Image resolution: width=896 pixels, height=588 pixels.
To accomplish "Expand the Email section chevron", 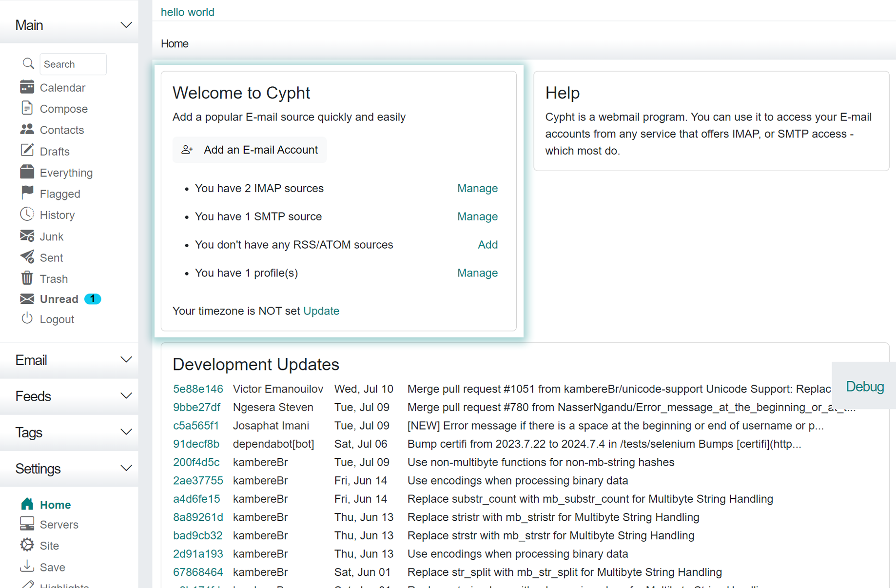I will pyautogui.click(x=126, y=360).
